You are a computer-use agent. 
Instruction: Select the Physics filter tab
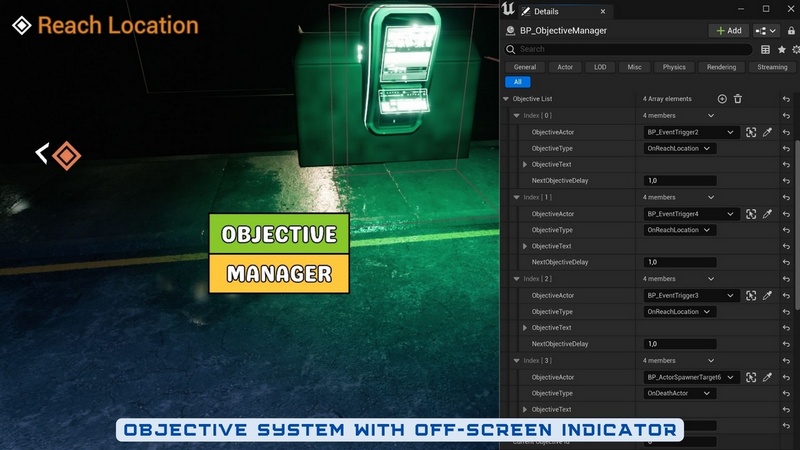[x=674, y=67]
